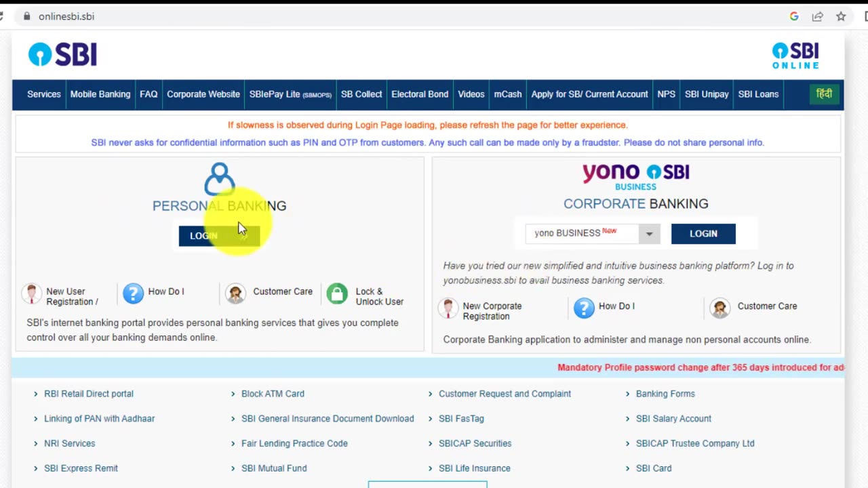Open the Lock & Unlock User link

coord(379,296)
